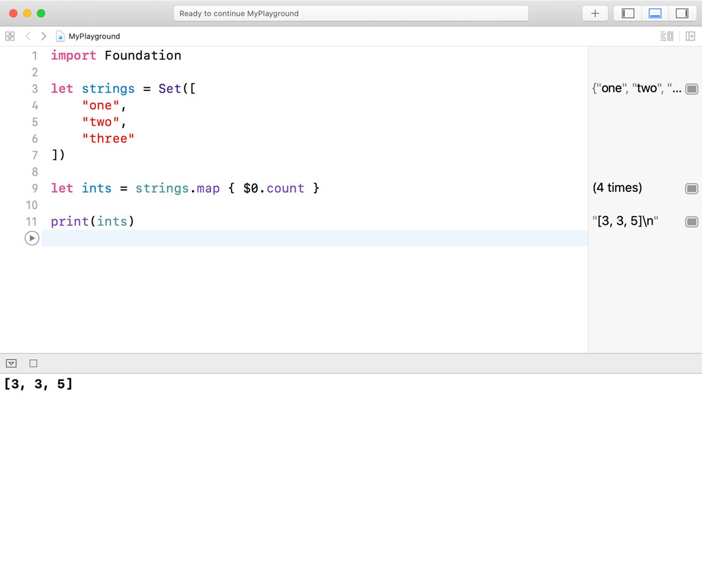This screenshot has width=702, height=588.
Task: Place cursor in the highlighted empty line 12
Action: [315, 238]
